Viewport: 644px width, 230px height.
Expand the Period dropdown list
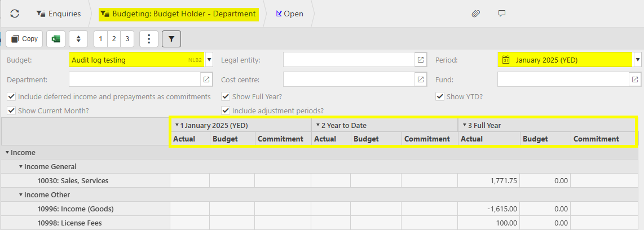click(638, 60)
